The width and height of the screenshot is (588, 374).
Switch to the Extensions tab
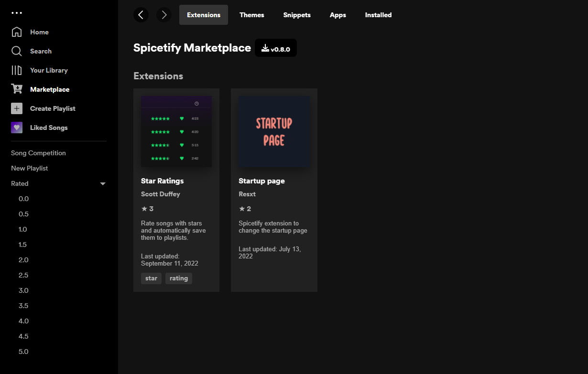pos(204,15)
